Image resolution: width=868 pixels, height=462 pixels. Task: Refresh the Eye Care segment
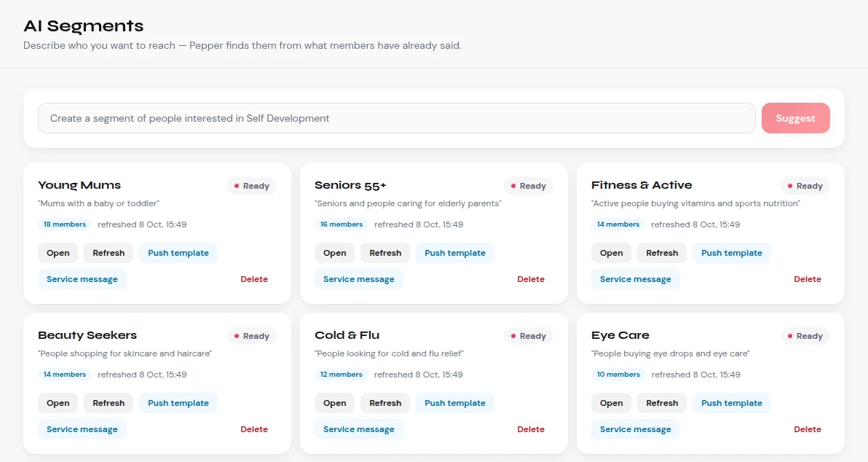click(662, 403)
